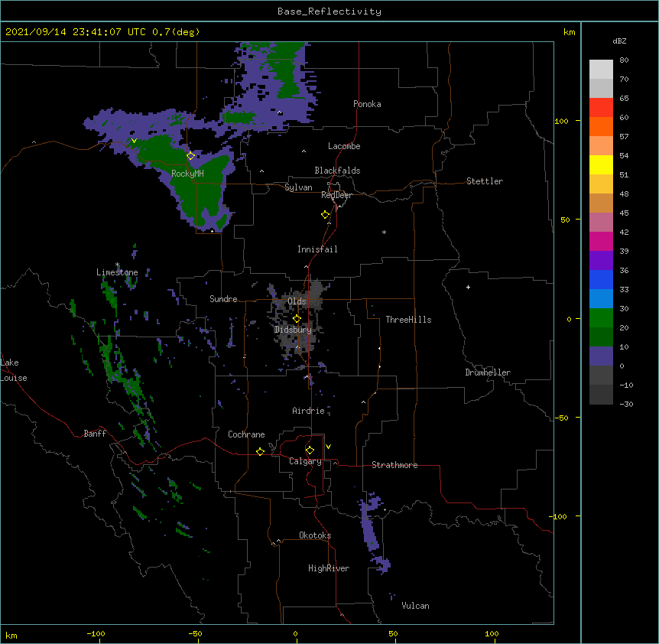Pick the top white swatch between 80 and 70
The image size is (659, 644).
[x=601, y=69]
